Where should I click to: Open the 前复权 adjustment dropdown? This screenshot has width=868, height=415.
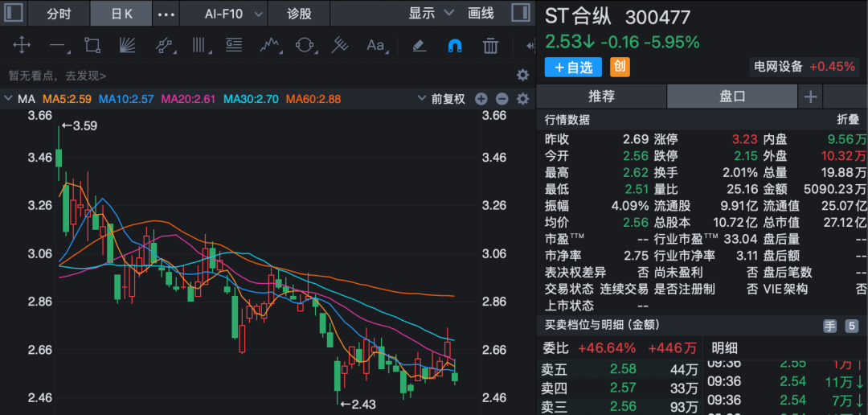pos(441,99)
